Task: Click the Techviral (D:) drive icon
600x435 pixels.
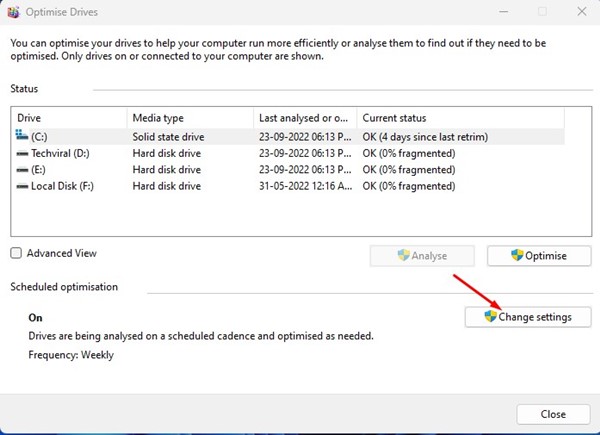Action: 22,153
